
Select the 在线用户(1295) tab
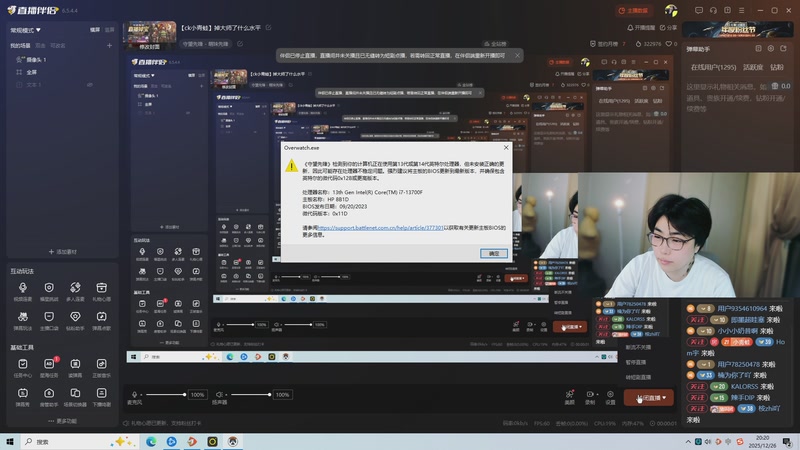click(x=713, y=67)
